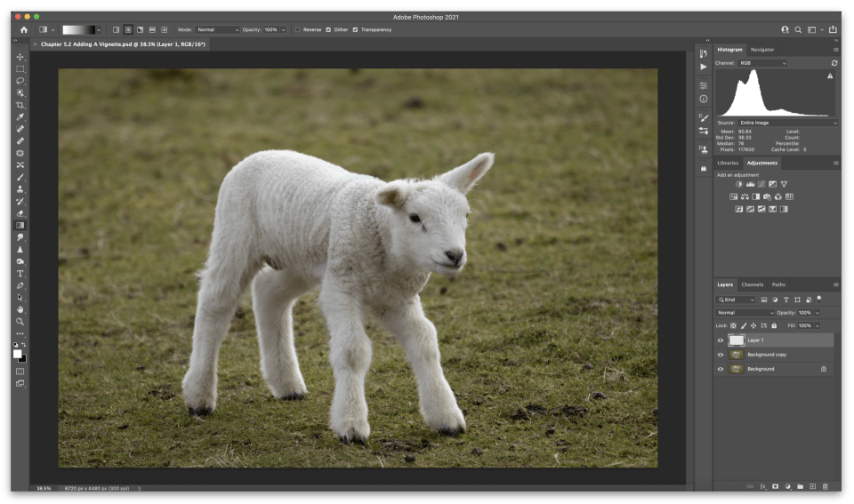This screenshot has width=854, height=504.
Task: Uncheck the Transparency checkbox
Action: pyautogui.click(x=355, y=30)
